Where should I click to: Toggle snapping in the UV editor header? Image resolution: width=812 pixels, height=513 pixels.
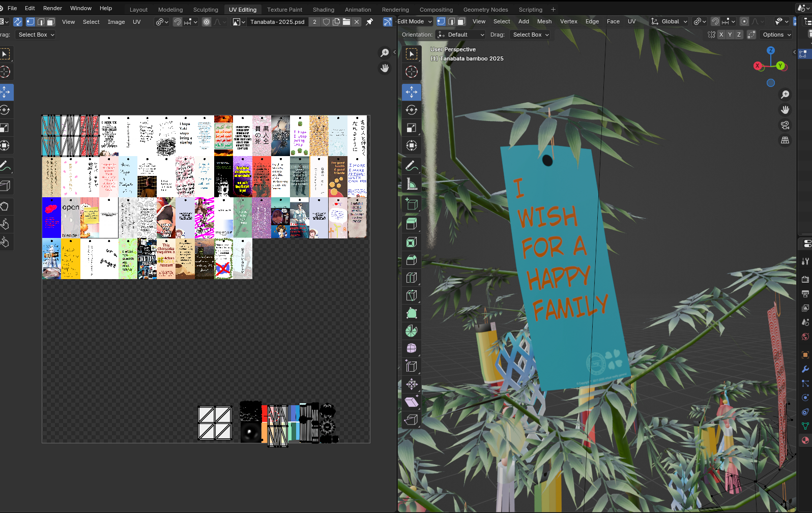coord(177,22)
